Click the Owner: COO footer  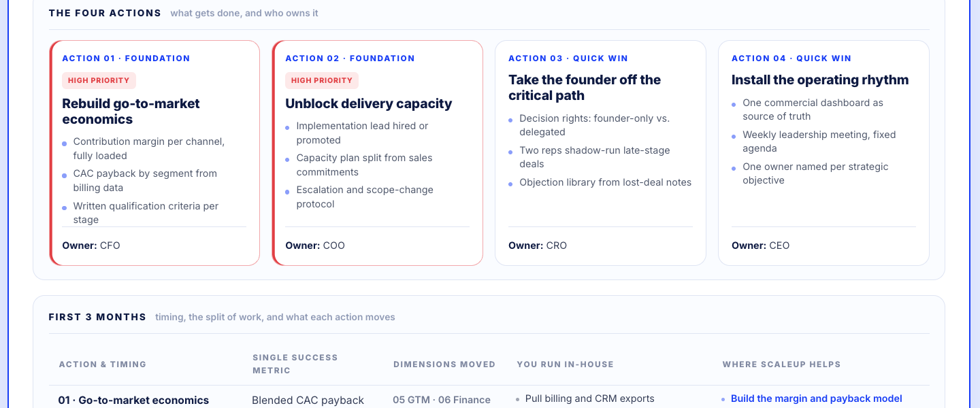pos(315,245)
